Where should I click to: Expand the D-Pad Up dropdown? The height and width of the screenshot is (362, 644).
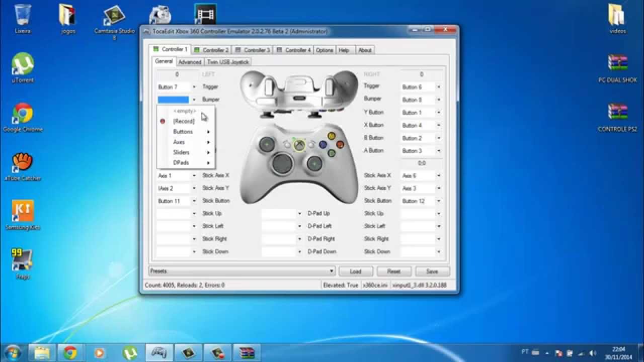point(299,214)
